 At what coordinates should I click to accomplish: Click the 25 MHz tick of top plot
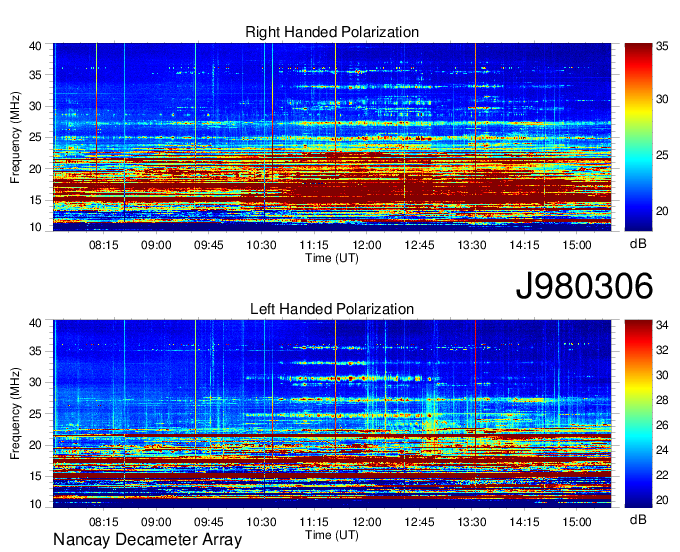pyautogui.click(x=35, y=137)
